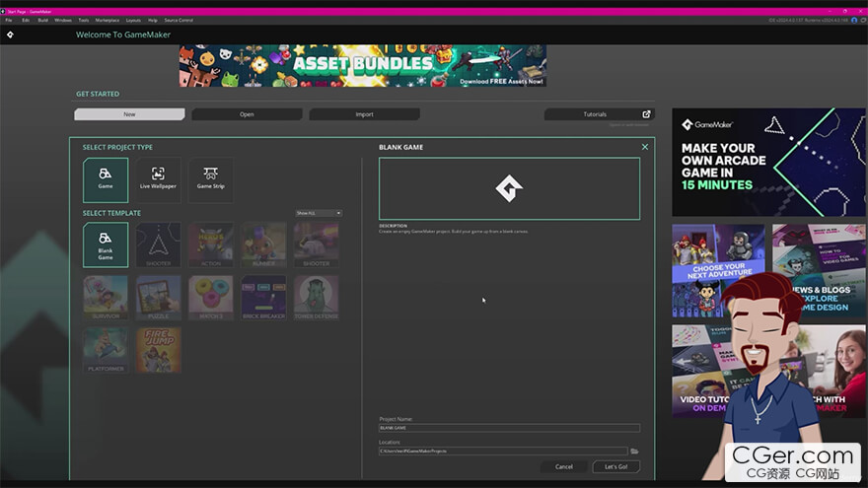
Task: Open the Build menu
Action: [x=42, y=20]
